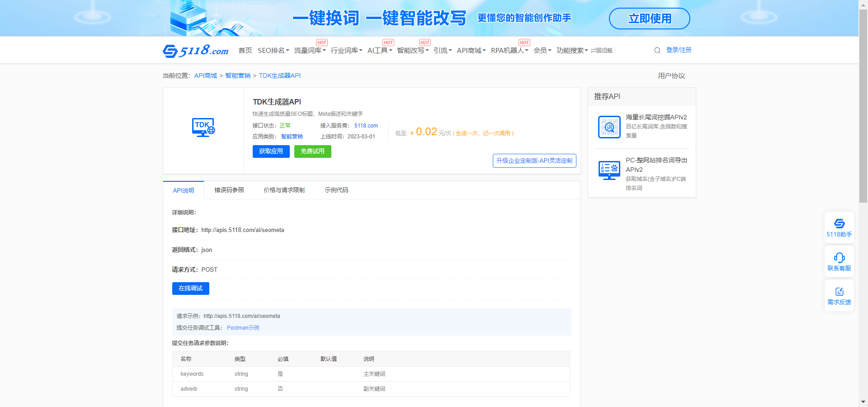Click the 海量长尾词挖掘APIv2 icon
Viewport: 868px width, 407px height.
tap(609, 127)
